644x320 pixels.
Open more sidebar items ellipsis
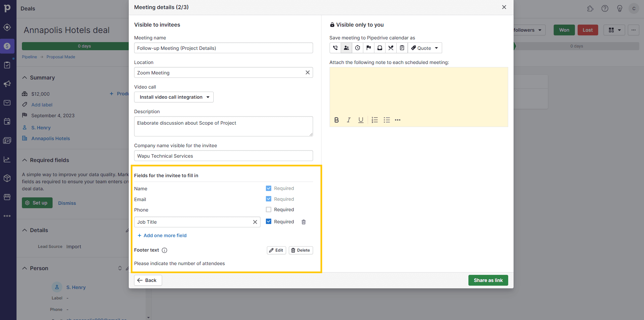(7, 216)
